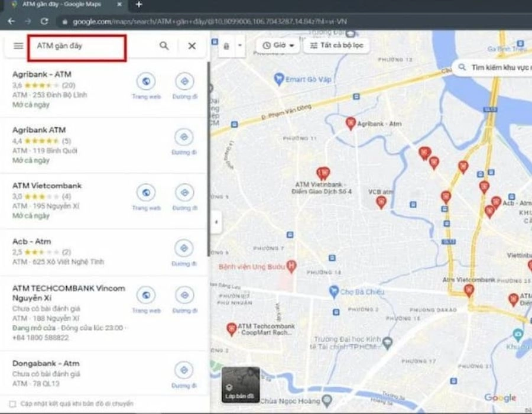The height and width of the screenshot is (414, 532).
Task: Open 'Agribank - ATM' result title
Action: point(42,75)
